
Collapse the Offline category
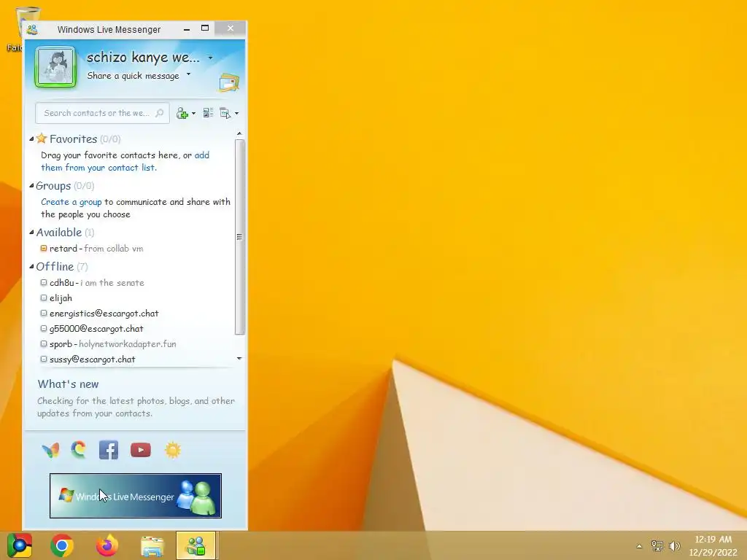tap(31, 266)
